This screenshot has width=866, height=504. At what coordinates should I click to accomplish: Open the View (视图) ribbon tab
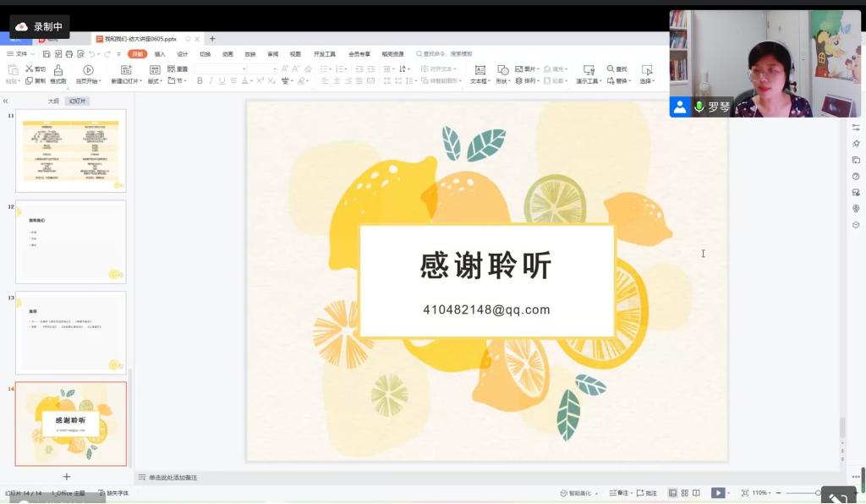pyautogui.click(x=294, y=54)
